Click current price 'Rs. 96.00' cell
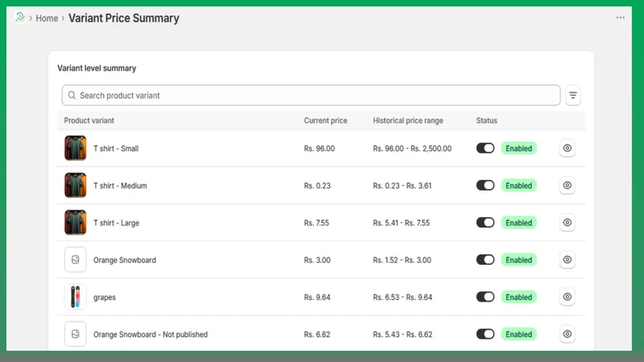Viewport: 644px width, 362px height. [320, 149]
